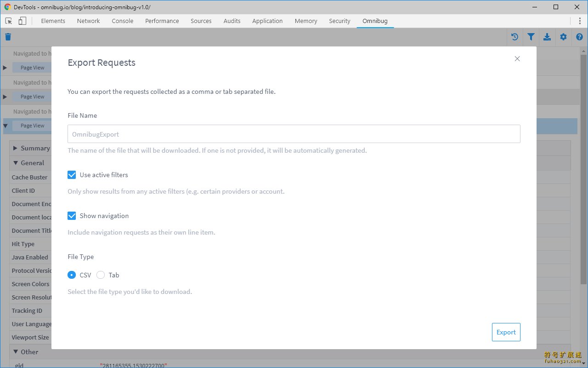This screenshot has width=588, height=368.
Task: Select the CSV file type radio
Action: click(x=72, y=275)
